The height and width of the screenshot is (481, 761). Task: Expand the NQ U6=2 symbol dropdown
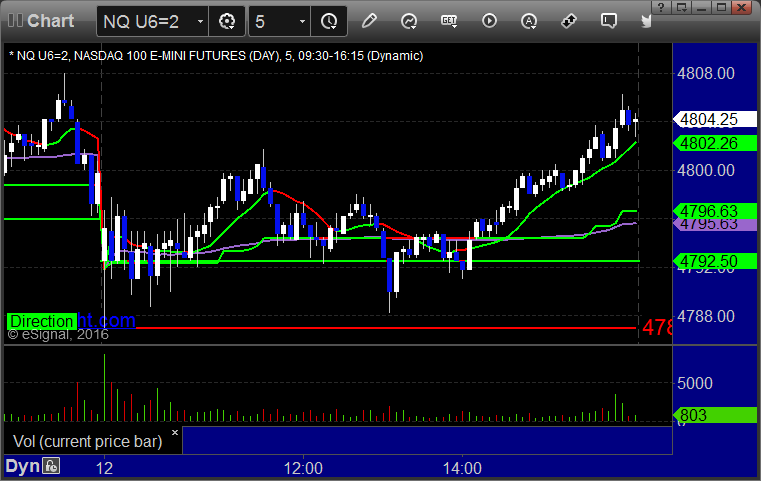click(200, 21)
